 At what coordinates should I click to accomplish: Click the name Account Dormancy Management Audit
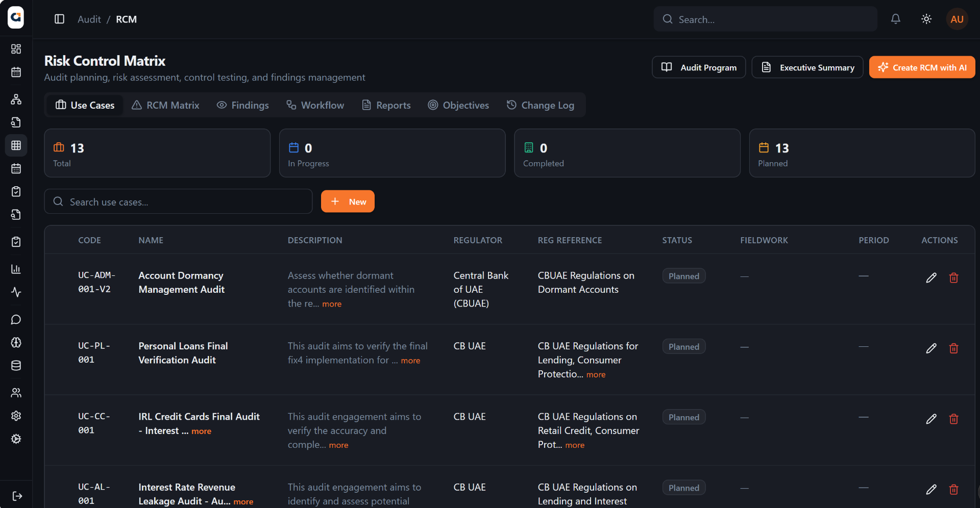point(181,283)
